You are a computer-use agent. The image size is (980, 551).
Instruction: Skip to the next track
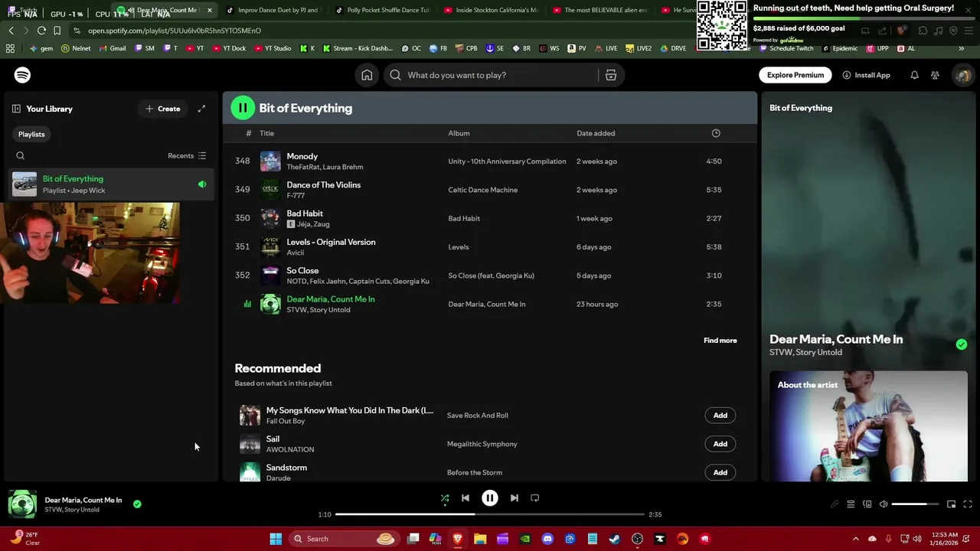pyautogui.click(x=514, y=498)
